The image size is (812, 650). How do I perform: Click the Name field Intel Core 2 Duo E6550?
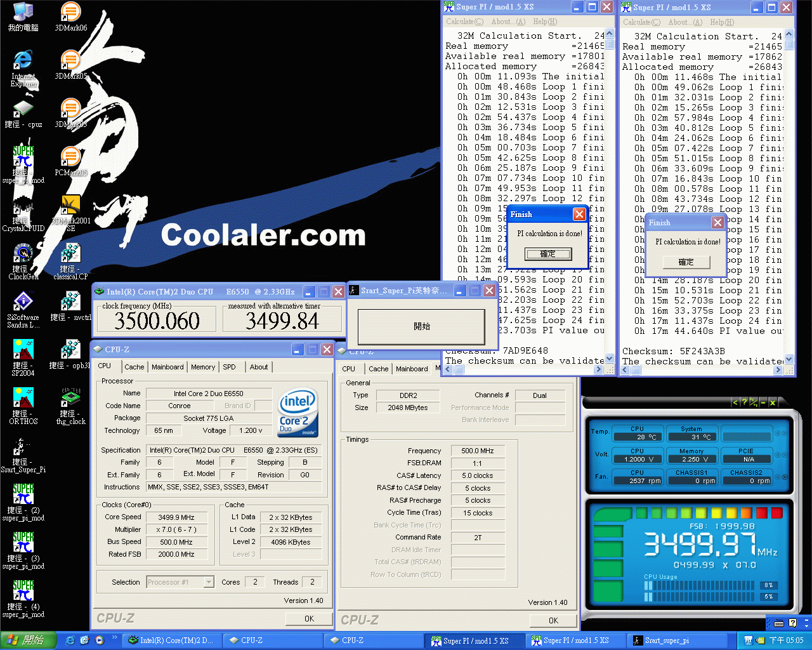[209, 394]
